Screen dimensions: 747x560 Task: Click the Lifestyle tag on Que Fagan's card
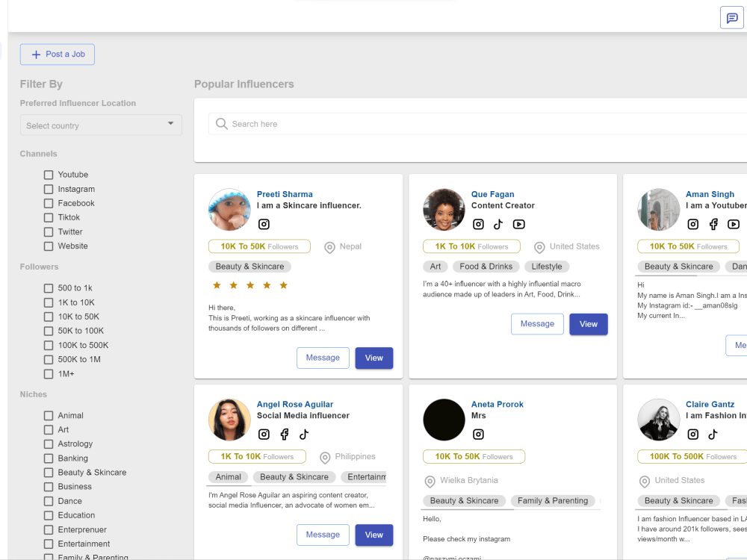click(547, 267)
